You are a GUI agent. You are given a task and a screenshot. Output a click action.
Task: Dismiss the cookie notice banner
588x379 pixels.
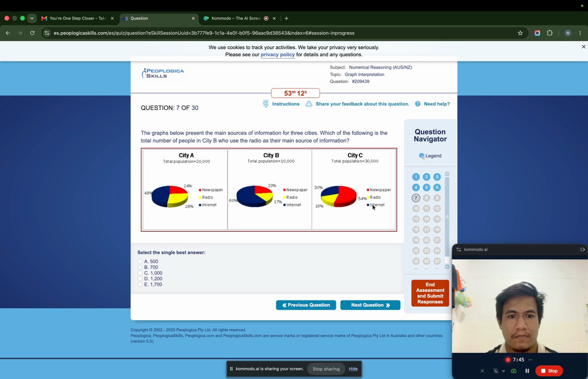[x=583, y=47]
